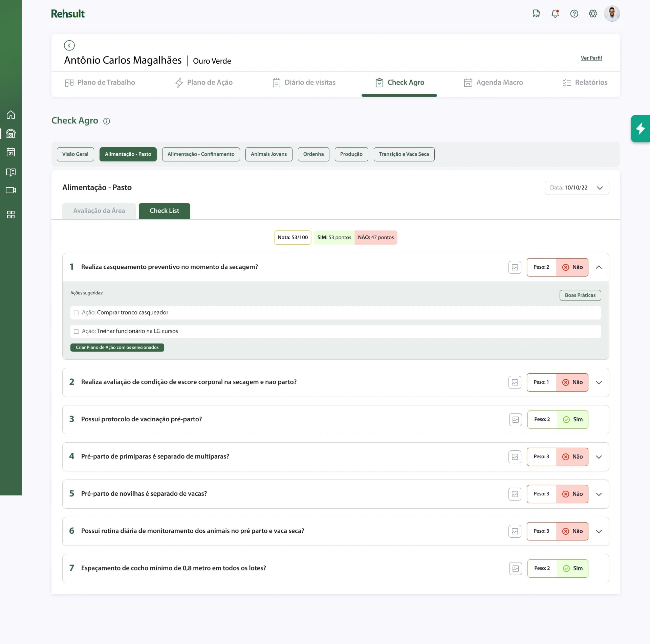Viewport: 650px width, 644px height.
Task: Open the grid modules icon in the sidebar
Action: click(11, 215)
